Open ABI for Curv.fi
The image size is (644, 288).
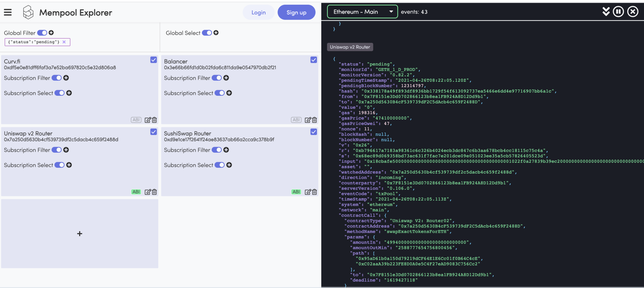[x=136, y=120]
